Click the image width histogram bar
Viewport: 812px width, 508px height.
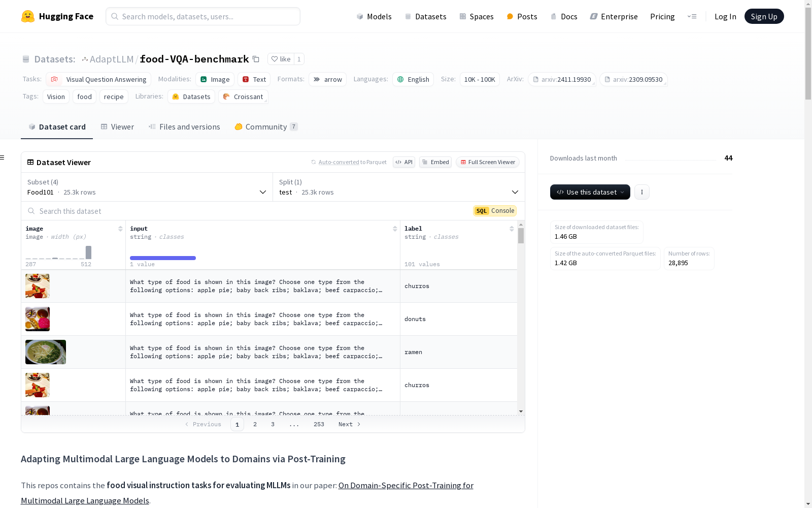(x=88, y=252)
